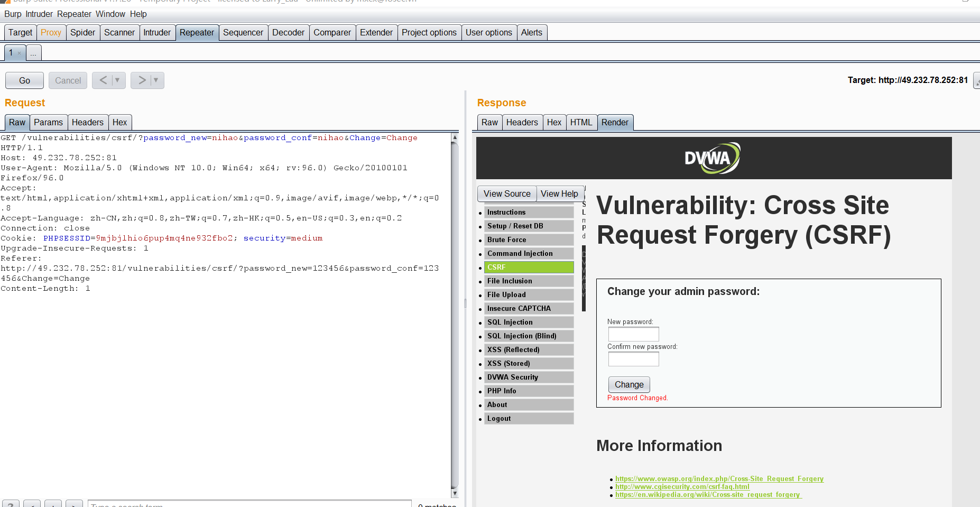Viewport: 980px width, 507px height.
Task: Open the Project options tab
Action: click(429, 32)
